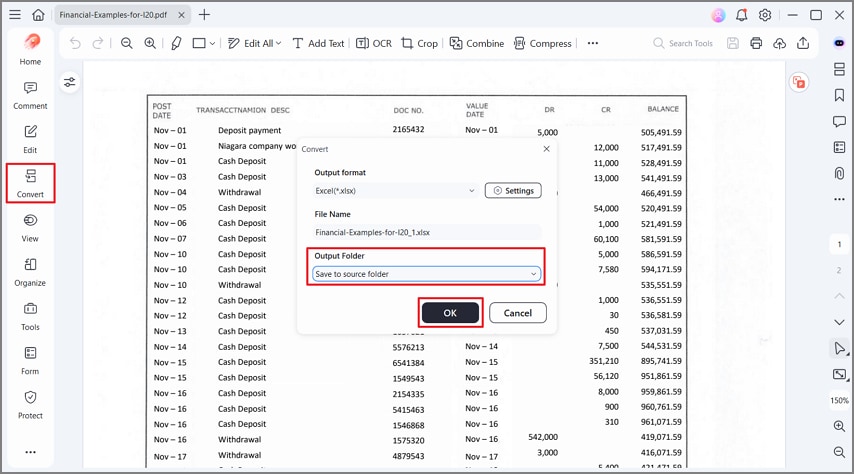The height and width of the screenshot is (474, 854).
Task: Open the Form sidebar item
Action: coord(30,361)
